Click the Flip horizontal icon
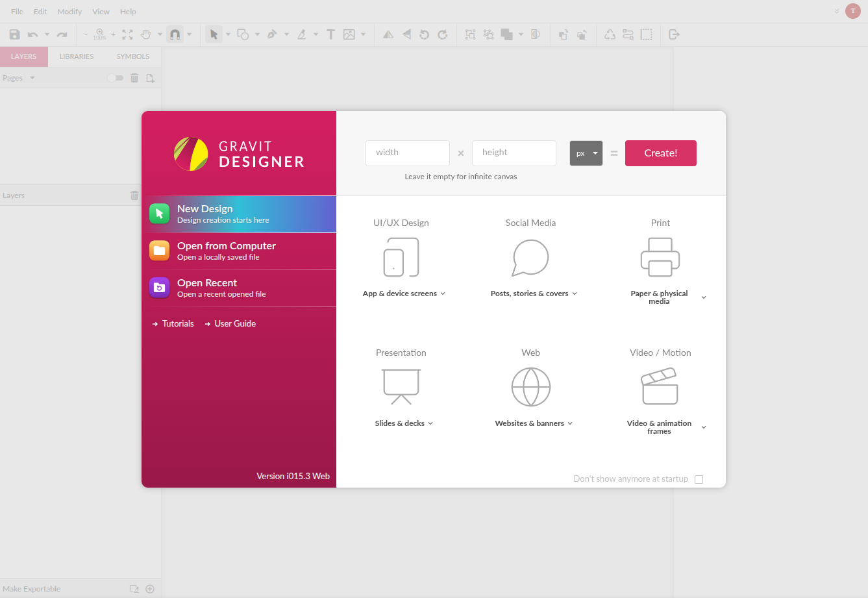Screen dimensions: 868x598 pyautogui.click(x=388, y=34)
